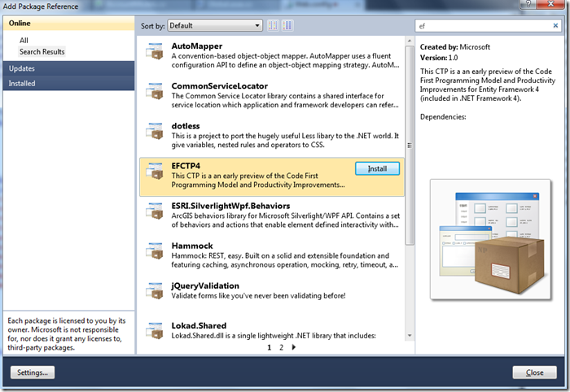570x392 pixels.
Task: Click the large package preview image
Action: pos(490,239)
